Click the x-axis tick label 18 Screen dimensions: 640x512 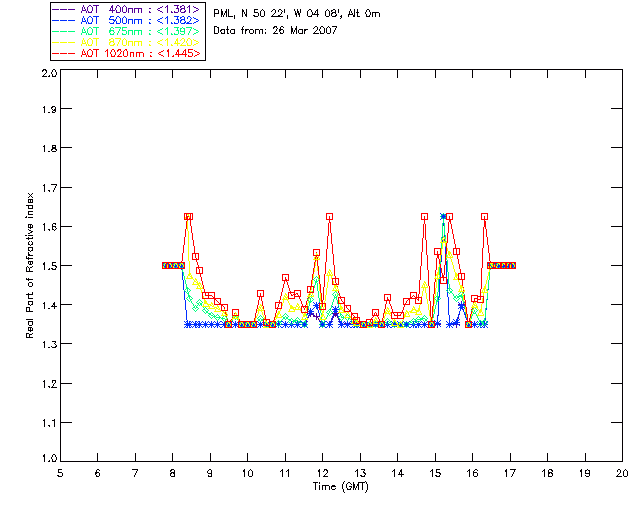tap(547, 473)
